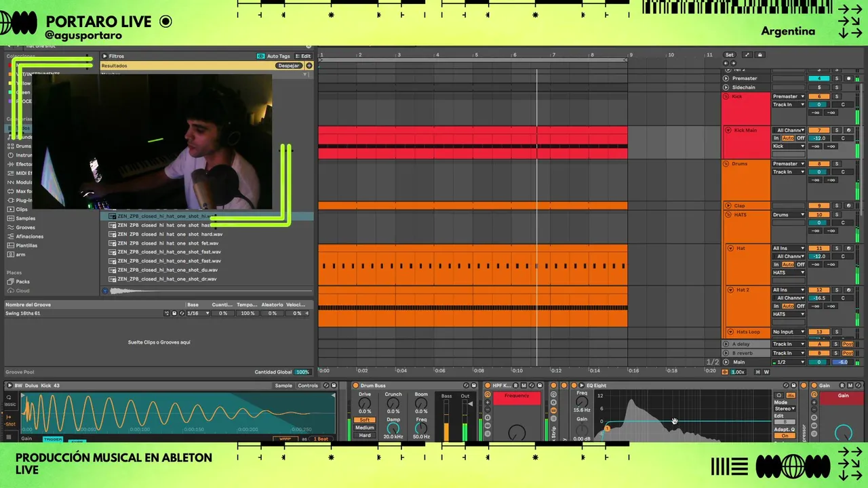Click the Despejar button in Resultados
The image size is (868, 488).
[289, 66]
